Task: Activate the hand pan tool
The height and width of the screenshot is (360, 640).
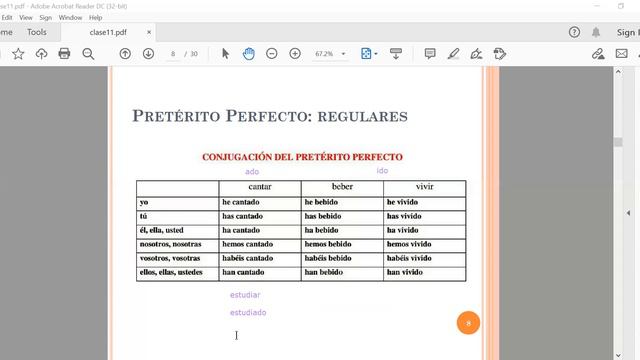Action: pyautogui.click(x=249, y=53)
